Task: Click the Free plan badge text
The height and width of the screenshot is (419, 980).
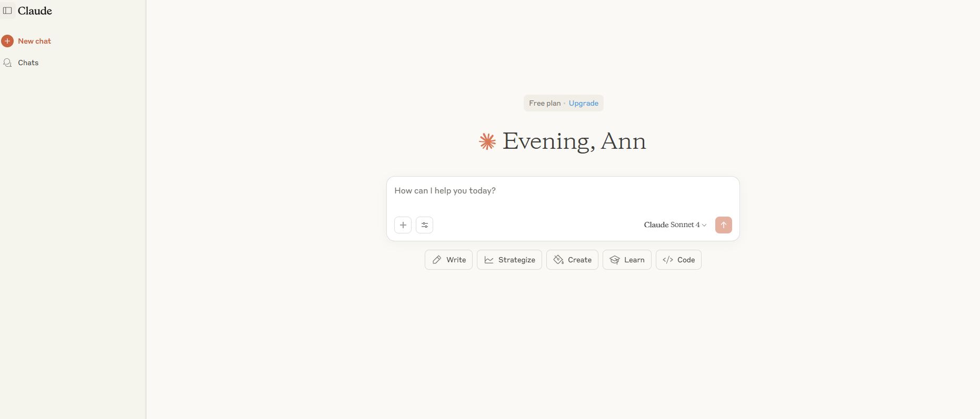Action: (545, 103)
